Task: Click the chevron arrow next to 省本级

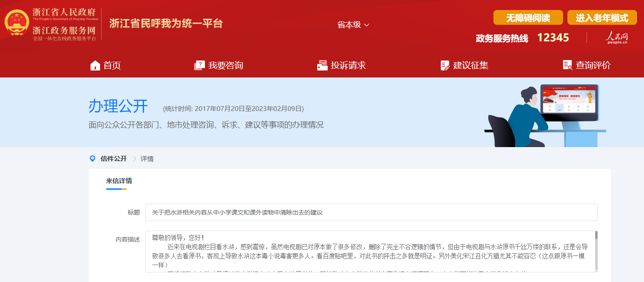Action: click(366, 25)
